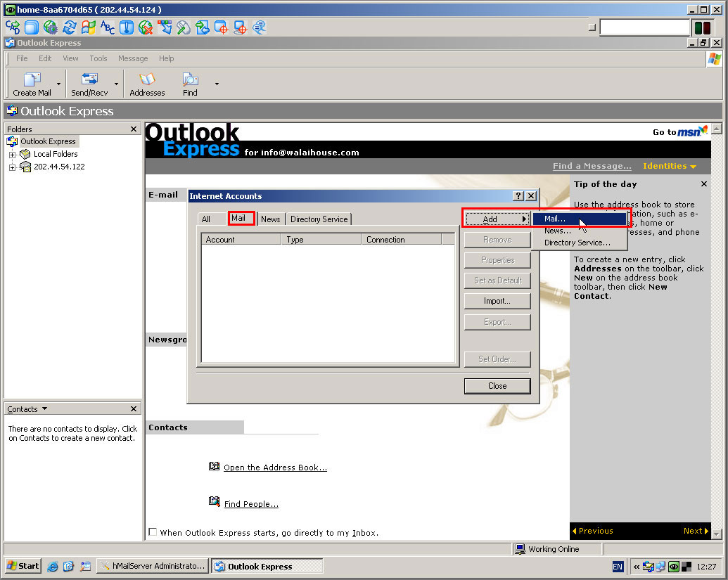Click the blue refresh arrows toolbar icon
Screen dimensions: 728x580
(x=70, y=27)
